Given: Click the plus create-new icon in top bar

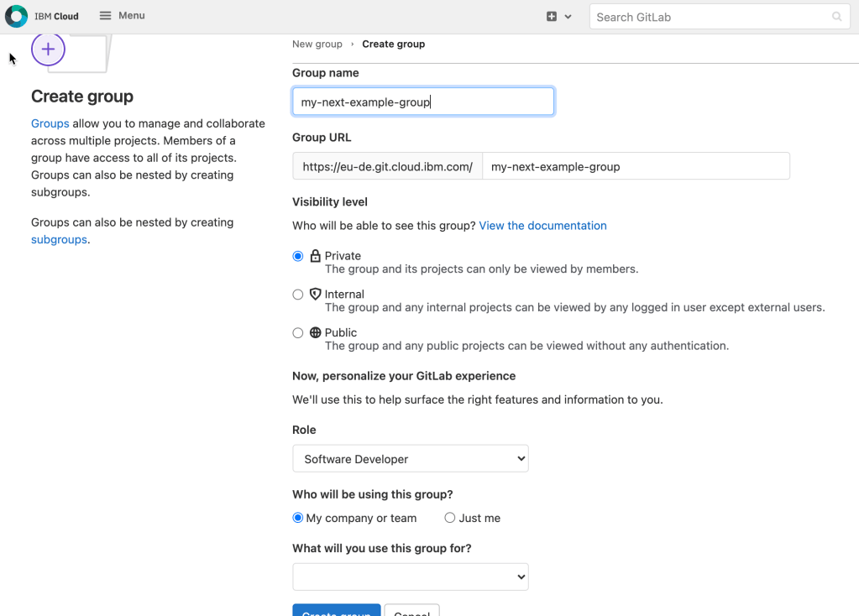Looking at the screenshot, I should (552, 17).
